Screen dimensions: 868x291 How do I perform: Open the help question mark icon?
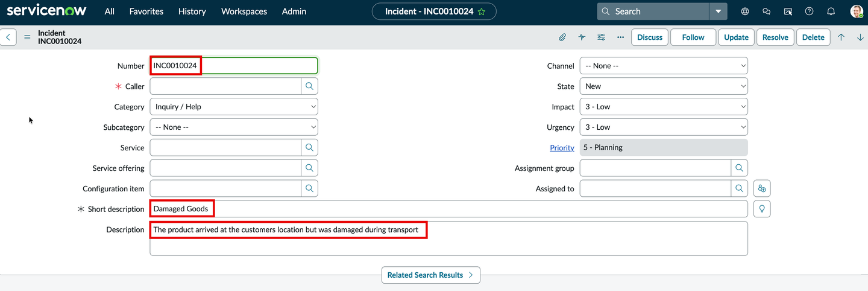(x=809, y=11)
